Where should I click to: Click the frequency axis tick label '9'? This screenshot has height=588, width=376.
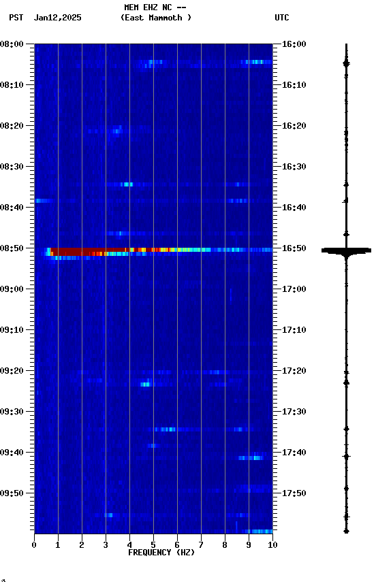[x=249, y=545]
